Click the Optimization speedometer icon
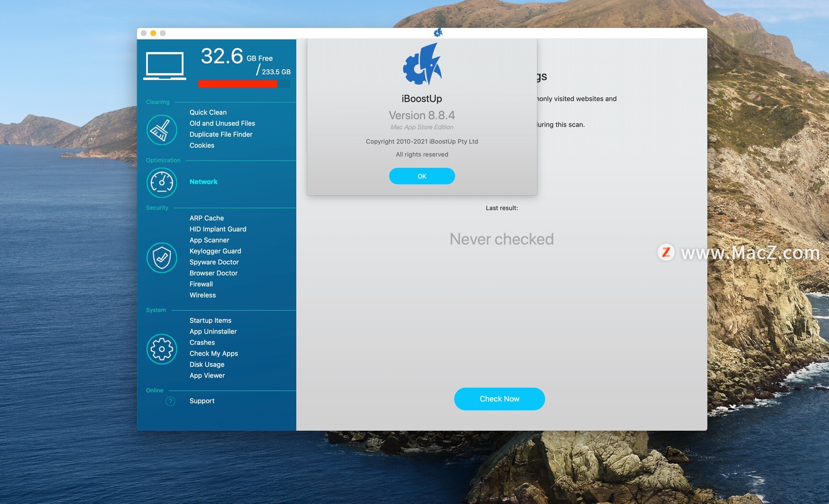 tap(162, 182)
